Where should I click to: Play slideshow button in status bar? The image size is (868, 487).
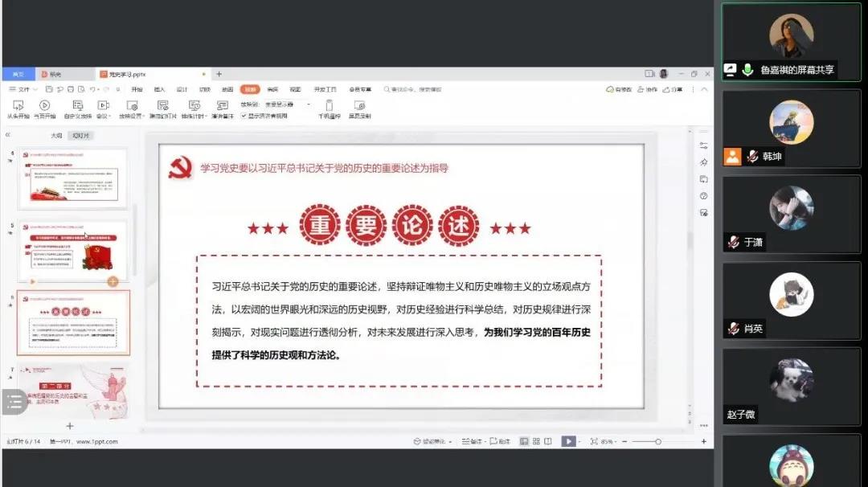(x=567, y=441)
